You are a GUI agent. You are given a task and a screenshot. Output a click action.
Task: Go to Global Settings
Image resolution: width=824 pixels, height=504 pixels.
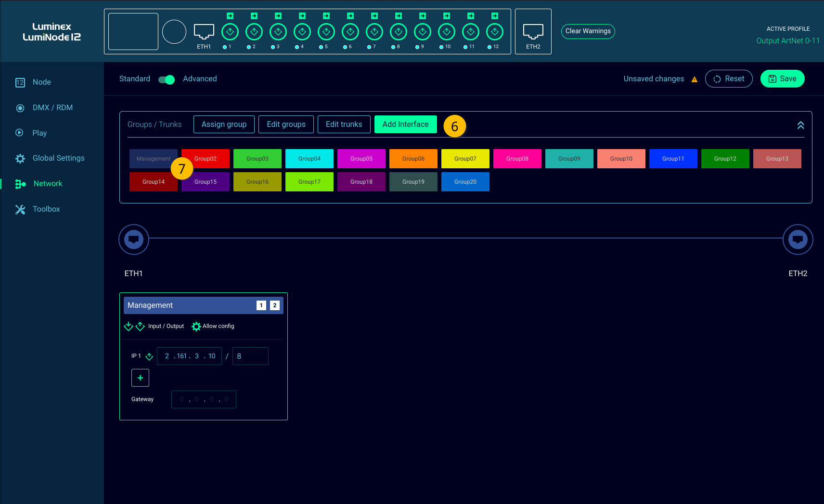coord(58,158)
